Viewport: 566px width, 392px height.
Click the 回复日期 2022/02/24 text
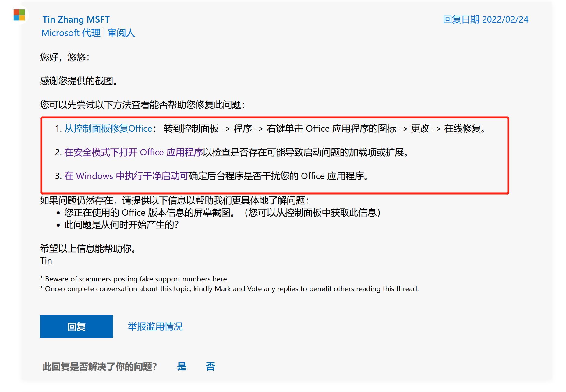click(486, 19)
